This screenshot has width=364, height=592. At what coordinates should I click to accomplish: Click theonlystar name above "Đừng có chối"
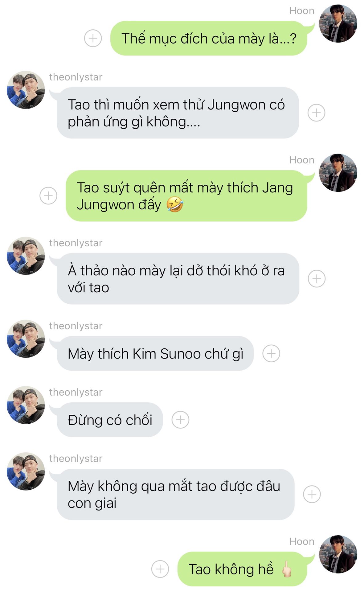(76, 392)
